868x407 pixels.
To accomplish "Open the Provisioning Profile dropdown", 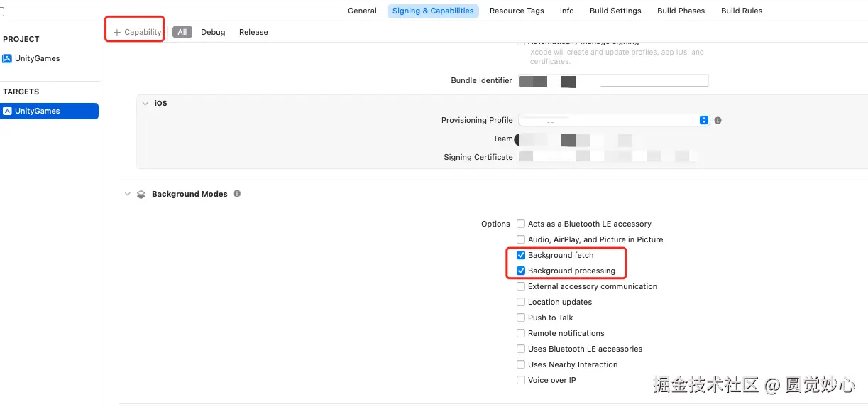I will [614, 121].
